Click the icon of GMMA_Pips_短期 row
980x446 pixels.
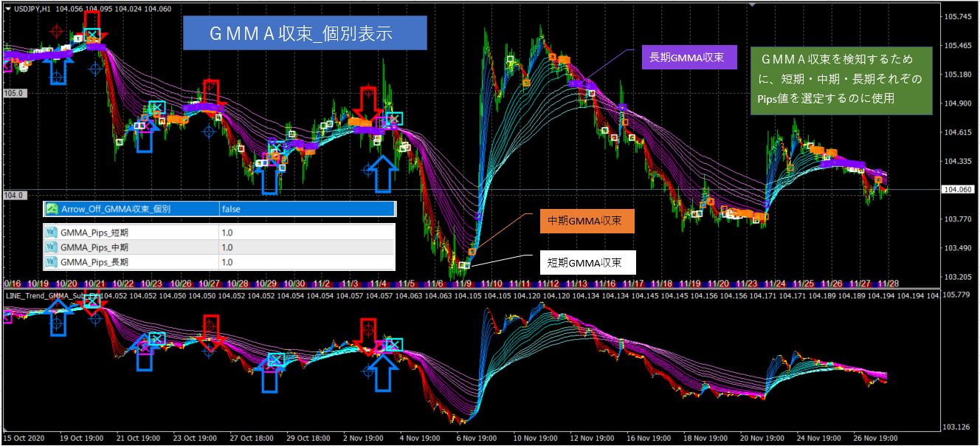[x=52, y=233]
